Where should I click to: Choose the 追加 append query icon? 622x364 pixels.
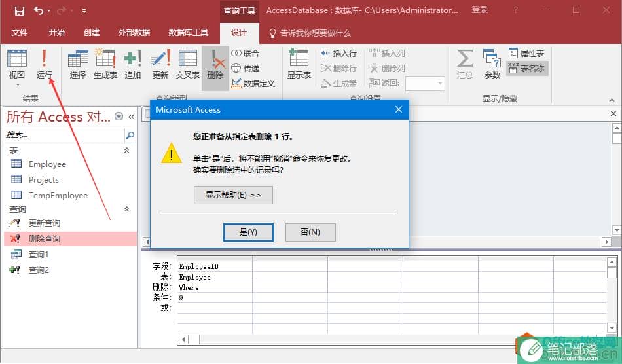point(133,64)
